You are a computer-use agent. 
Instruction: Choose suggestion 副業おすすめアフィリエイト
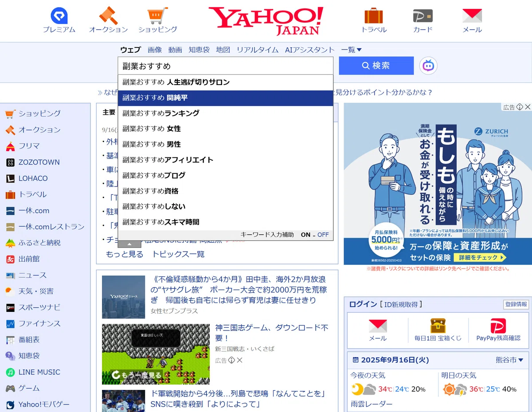225,160
